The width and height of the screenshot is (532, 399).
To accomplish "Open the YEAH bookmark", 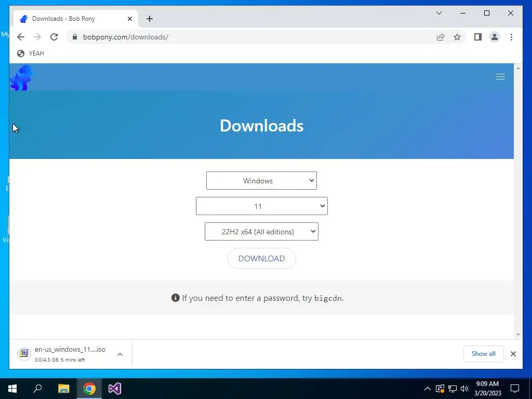I will coord(31,54).
